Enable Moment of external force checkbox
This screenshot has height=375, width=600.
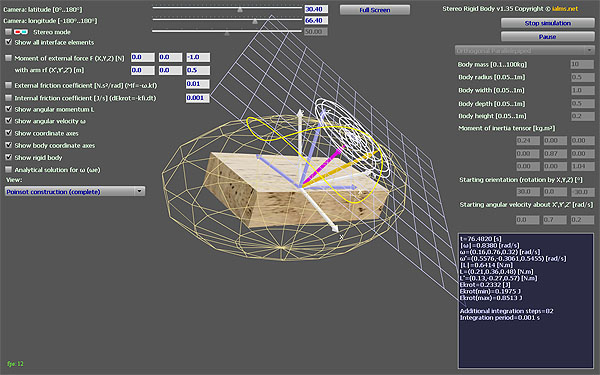tap(8, 58)
